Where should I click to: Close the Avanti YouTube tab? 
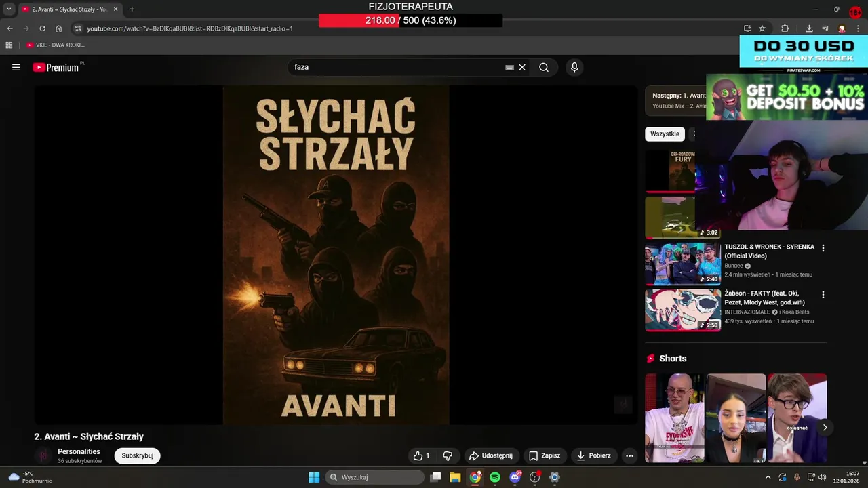[x=115, y=9]
